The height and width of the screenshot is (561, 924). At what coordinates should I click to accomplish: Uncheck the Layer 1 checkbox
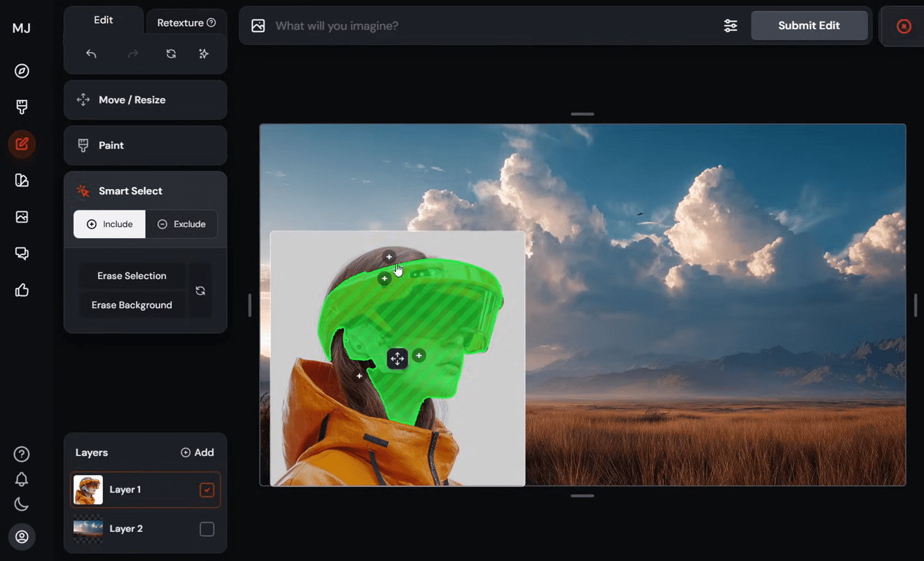pyautogui.click(x=207, y=490)
